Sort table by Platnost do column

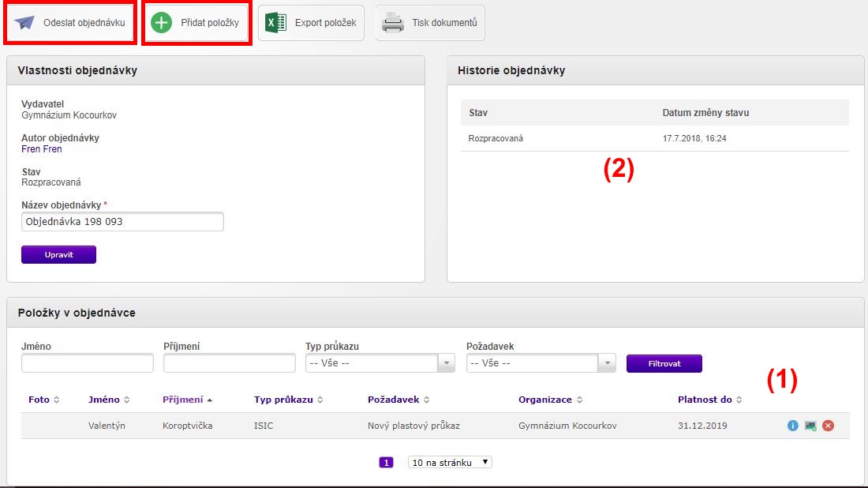click(709, 400)
